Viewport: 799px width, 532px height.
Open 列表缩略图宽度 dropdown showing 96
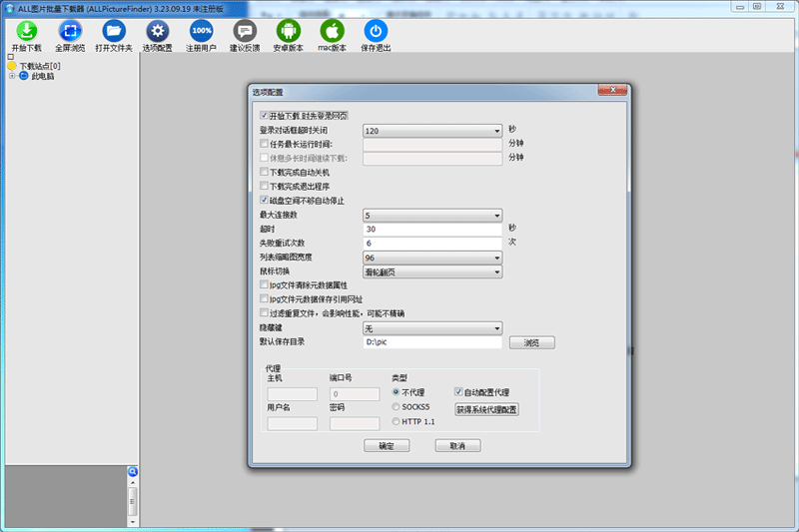[432, 258]
